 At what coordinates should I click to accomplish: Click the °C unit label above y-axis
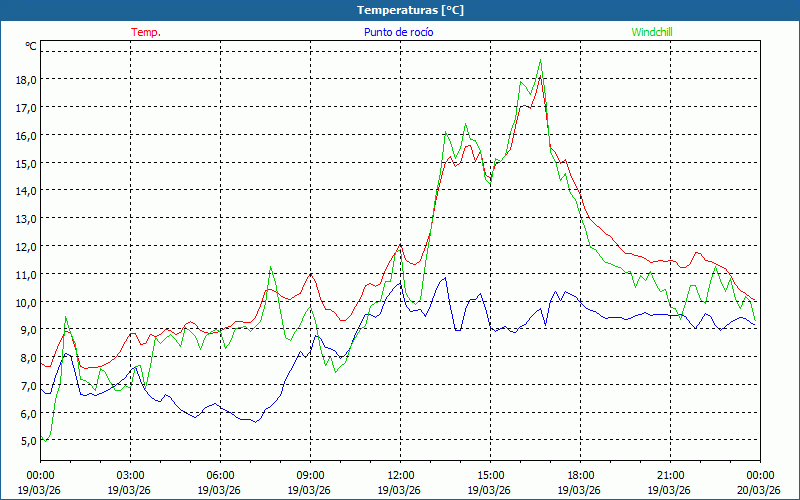click(31, 46)
